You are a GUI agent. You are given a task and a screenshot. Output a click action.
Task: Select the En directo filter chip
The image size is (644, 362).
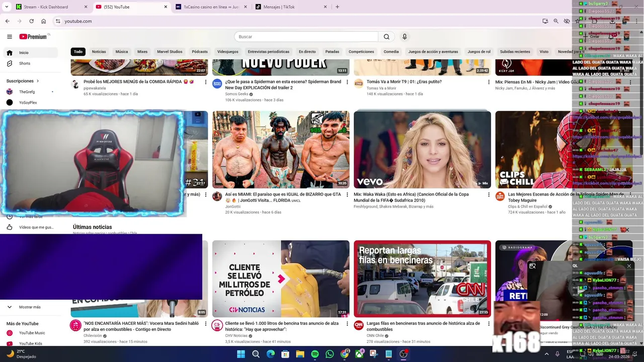(307, 52)
